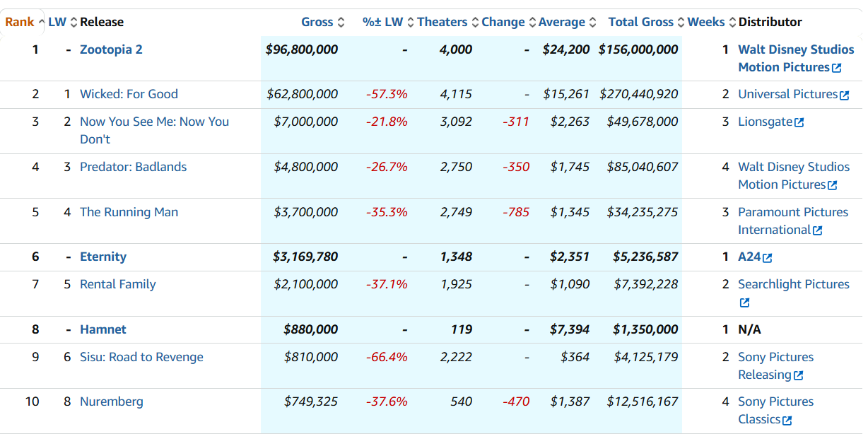Sort by %± LW column header

pyautogui.click(x=382, y=22)
